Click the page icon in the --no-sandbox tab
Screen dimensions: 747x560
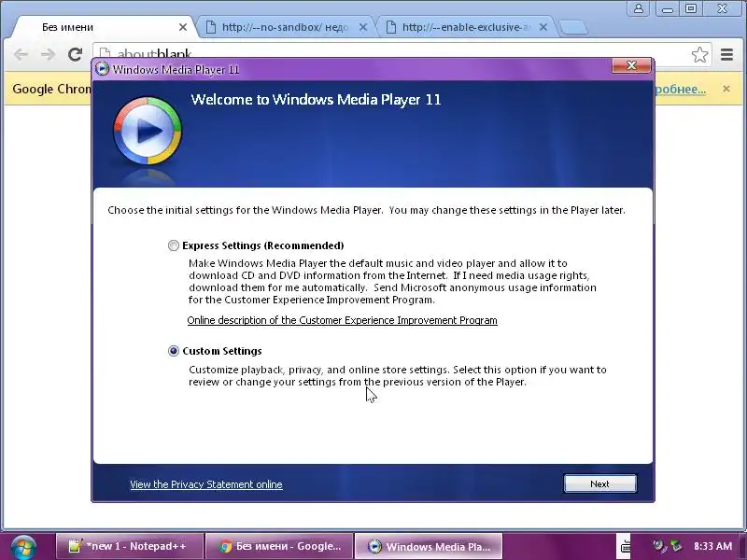coord(211,28)
